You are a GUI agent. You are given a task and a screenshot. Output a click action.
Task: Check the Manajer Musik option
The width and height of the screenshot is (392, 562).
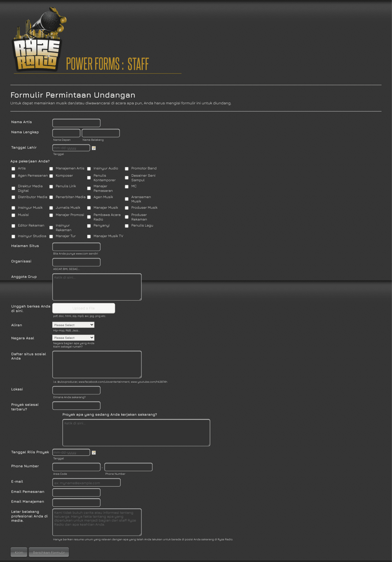click(x=89, y=208)
